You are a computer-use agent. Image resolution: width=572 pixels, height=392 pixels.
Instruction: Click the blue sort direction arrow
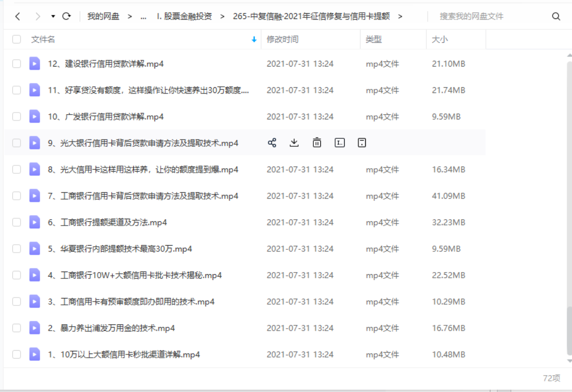[254, 40]
